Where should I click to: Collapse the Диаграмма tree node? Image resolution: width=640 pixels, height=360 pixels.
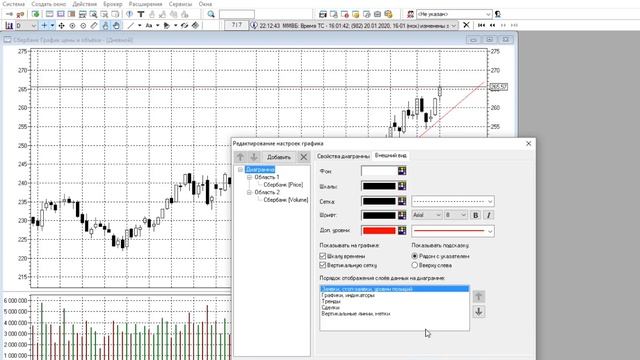coord(240,169)
